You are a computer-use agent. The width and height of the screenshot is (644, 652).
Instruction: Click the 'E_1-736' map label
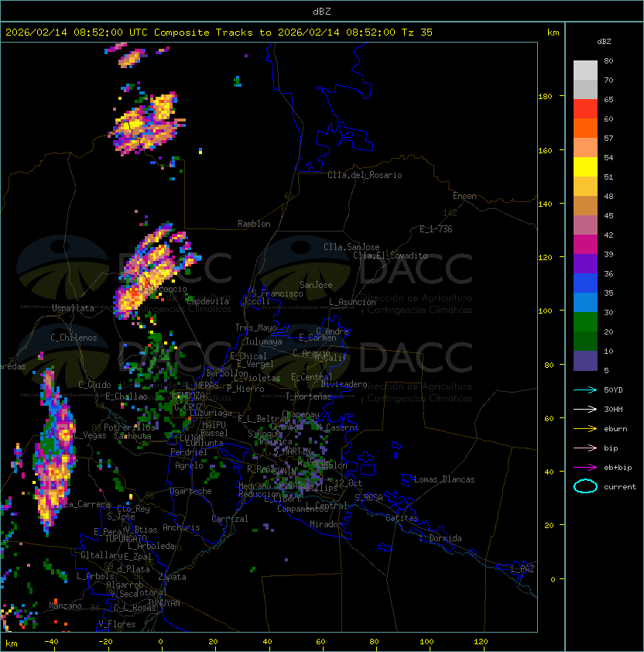point(436,229)
